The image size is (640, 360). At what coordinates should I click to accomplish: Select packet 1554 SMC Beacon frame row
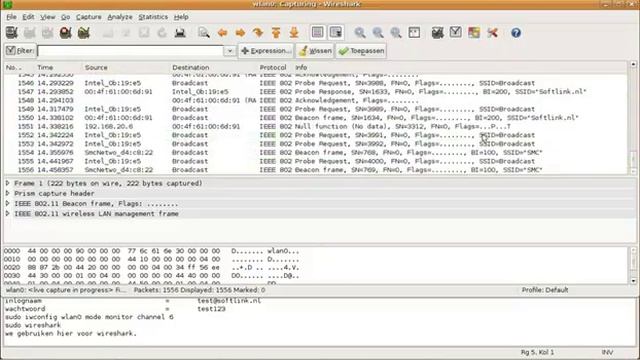(x=316, y=152)
